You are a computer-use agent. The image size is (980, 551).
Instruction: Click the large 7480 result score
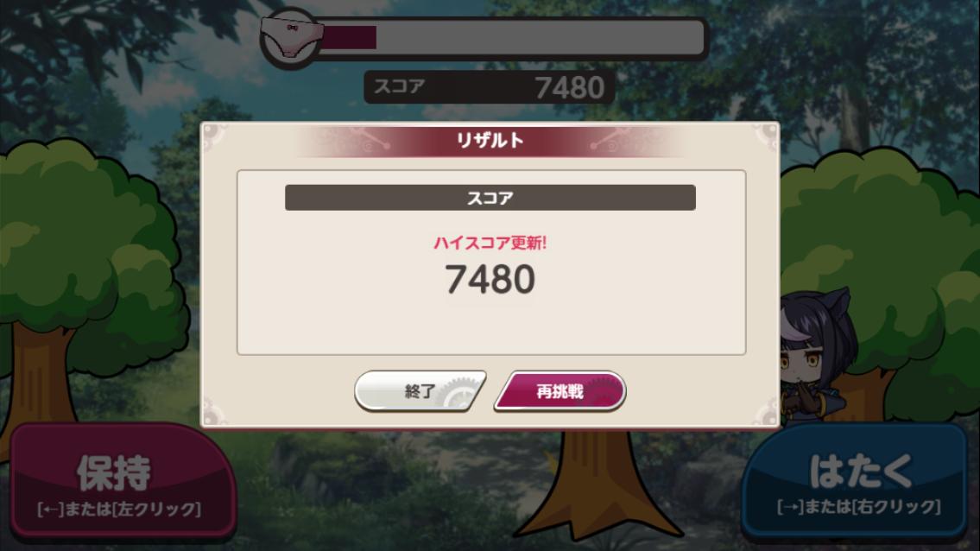coord(490,279)
